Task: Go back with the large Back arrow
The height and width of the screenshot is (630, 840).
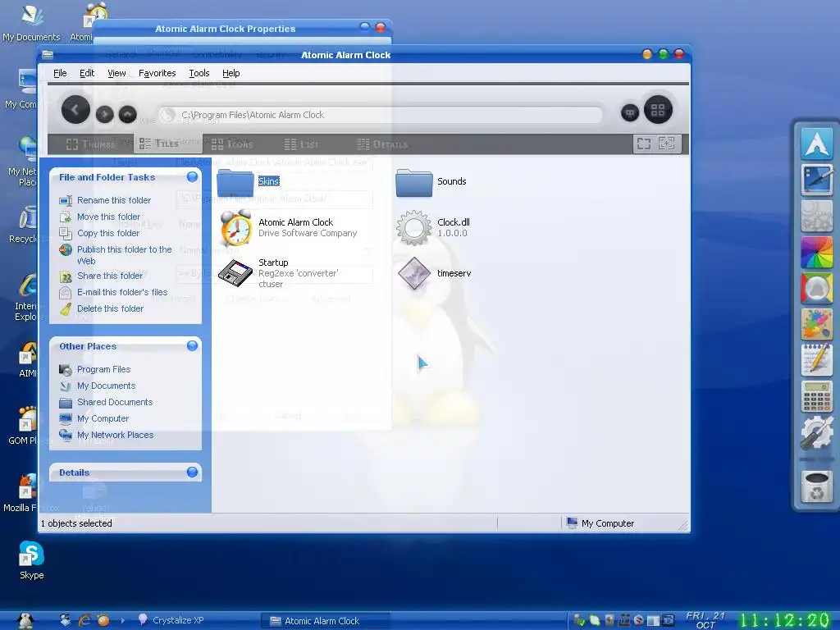Action: (75, 110)
